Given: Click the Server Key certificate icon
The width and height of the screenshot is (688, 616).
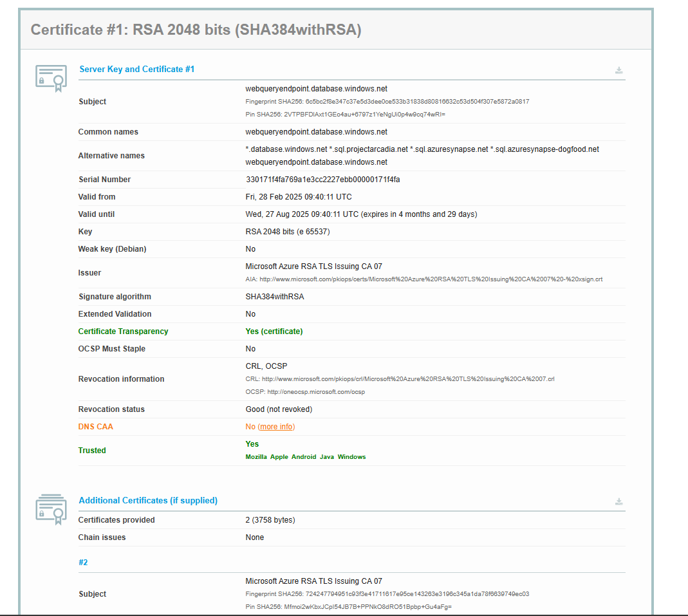Looking at the screenshot, I should click(x=51, y=78).
